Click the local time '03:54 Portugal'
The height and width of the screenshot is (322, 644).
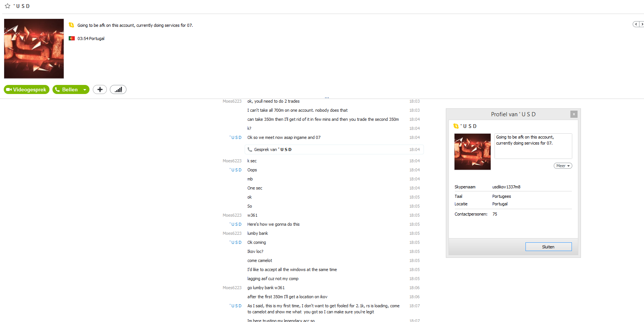click(91, 39)
